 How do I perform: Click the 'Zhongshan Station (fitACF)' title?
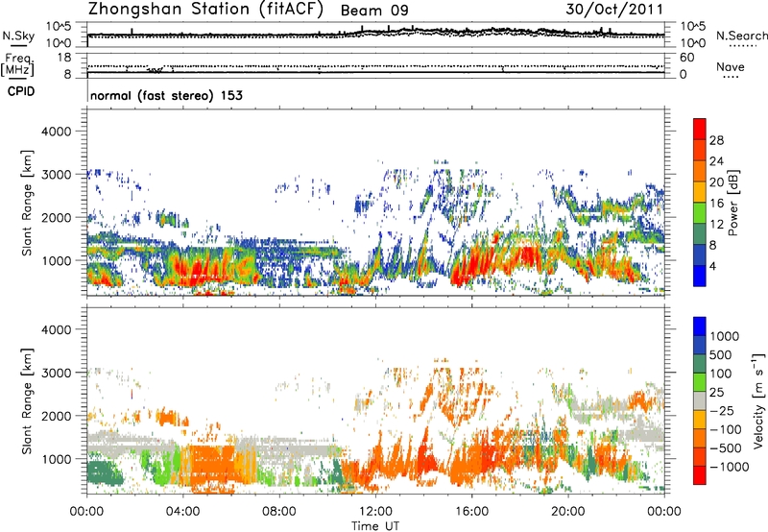tap(205, 10)
